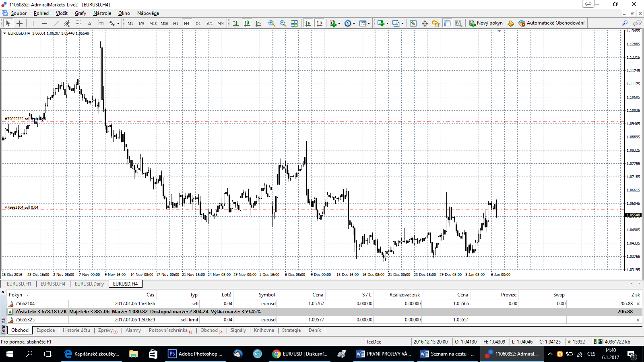Image resolution: width=644 pixels, height=362 pixels.
Task: Open the chat bubbles icon
Action: point(637,23)
